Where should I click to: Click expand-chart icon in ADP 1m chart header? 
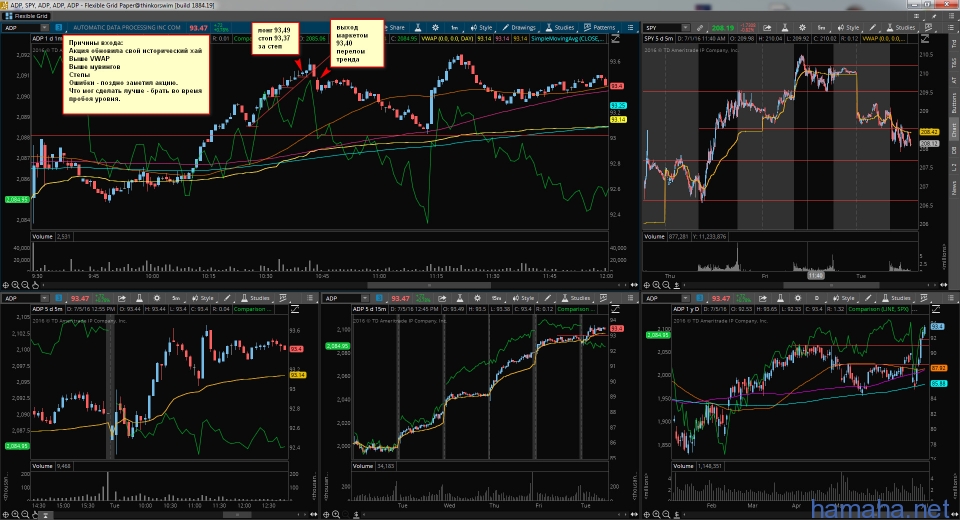[615, 39]
